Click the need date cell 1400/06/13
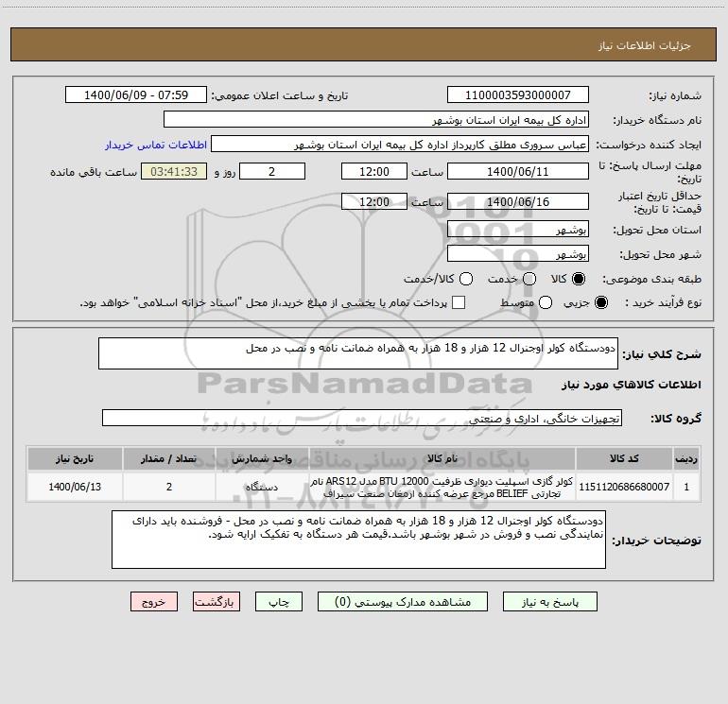The image size is (728, 704). (75, 487)
